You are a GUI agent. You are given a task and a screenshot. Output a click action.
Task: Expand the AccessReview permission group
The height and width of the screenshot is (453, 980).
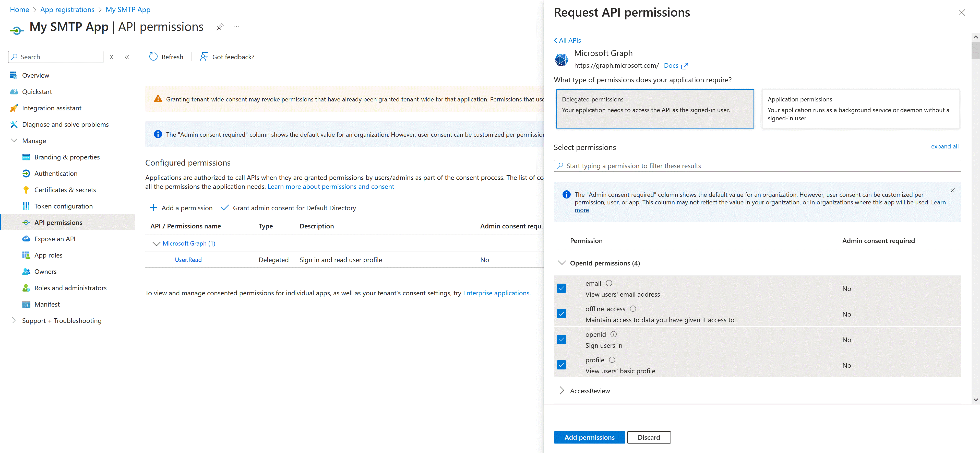coord(561,391)
